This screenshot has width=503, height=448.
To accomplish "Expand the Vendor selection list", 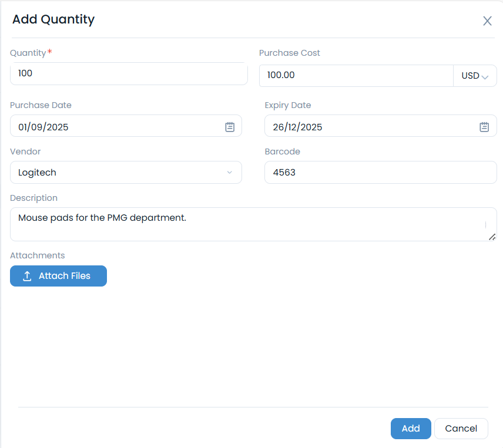I will pos(230,172).
